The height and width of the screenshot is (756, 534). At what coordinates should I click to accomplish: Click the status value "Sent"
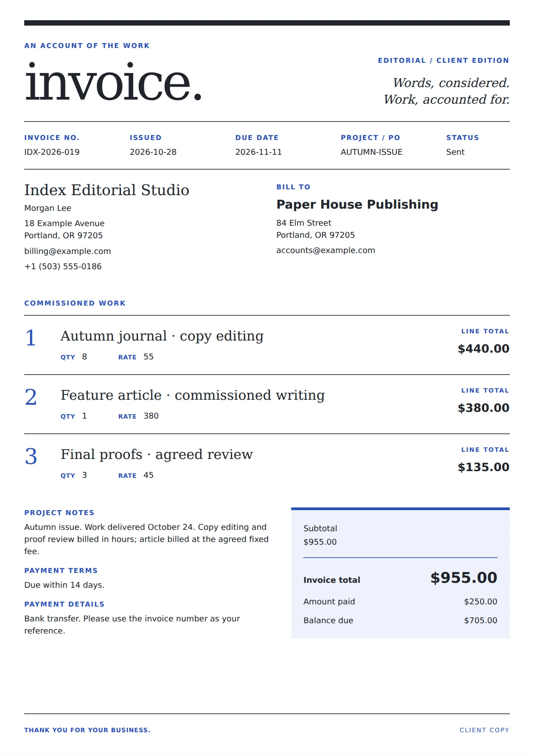pyautogui.click(x=455, y=152)
